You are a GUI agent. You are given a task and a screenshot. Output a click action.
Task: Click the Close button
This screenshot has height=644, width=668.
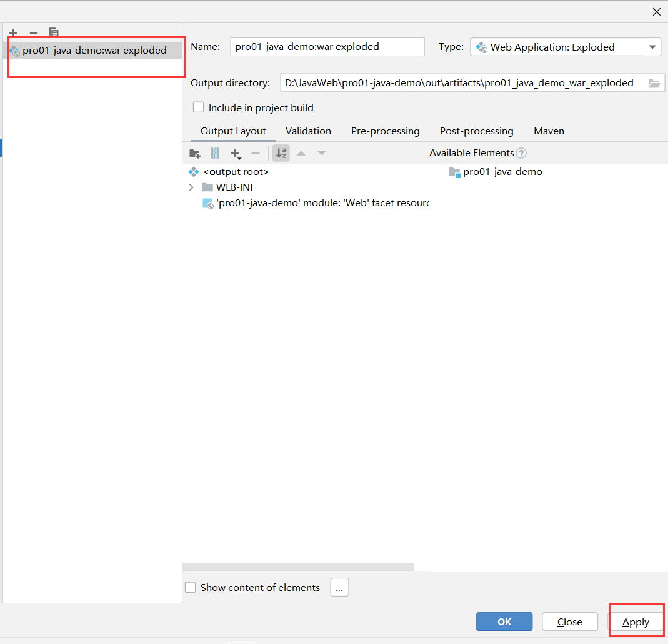[570, 622]
